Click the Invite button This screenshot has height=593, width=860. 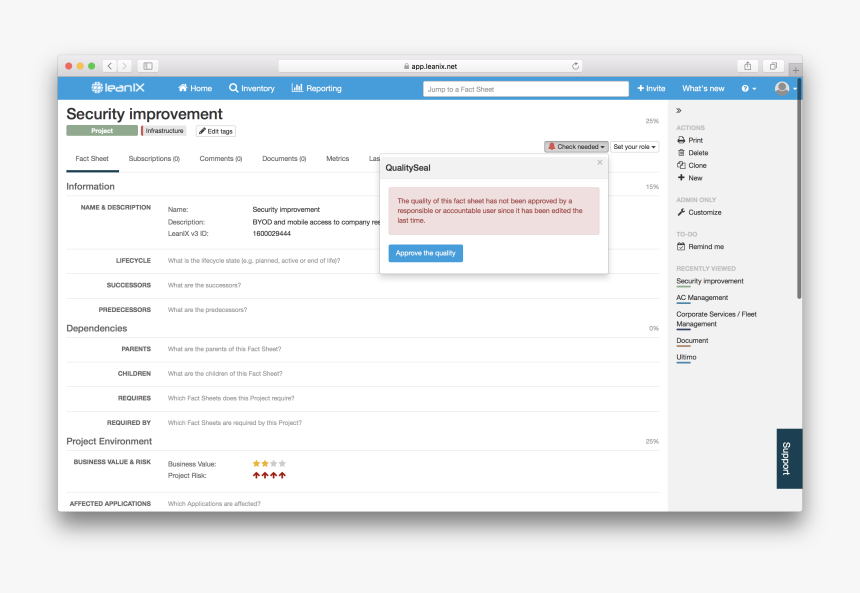651,88
